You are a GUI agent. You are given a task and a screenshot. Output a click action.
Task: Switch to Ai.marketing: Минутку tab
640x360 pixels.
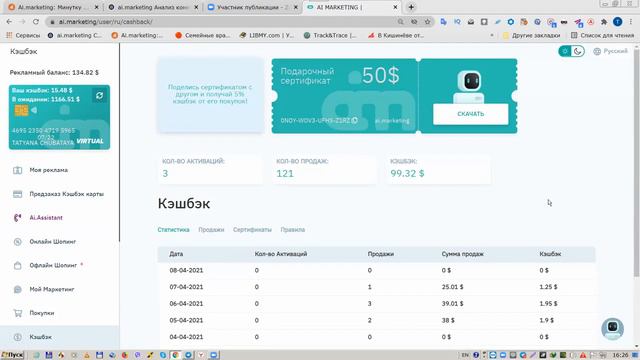[53, 7]
